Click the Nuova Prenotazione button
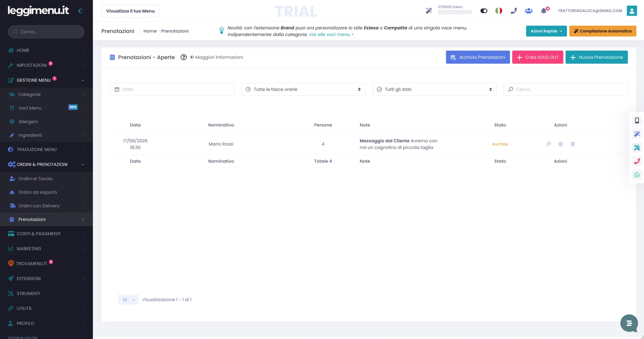Viewport: 644px width, 339px height. 597,57
